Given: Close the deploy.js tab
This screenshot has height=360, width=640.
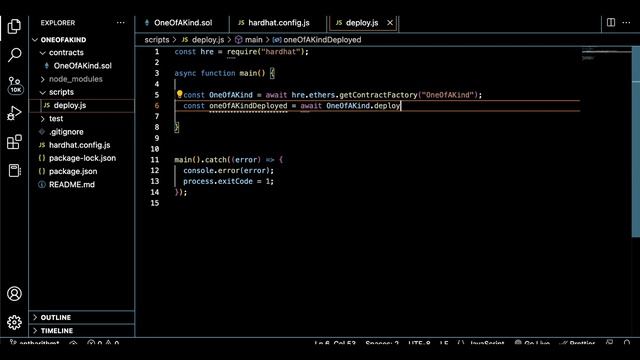Looking at the screenshot, I should (x=390, y=23).
